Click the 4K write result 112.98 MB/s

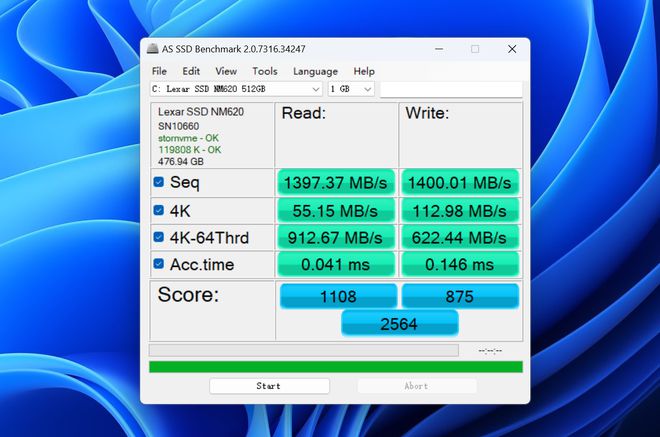tap(460, 211)
